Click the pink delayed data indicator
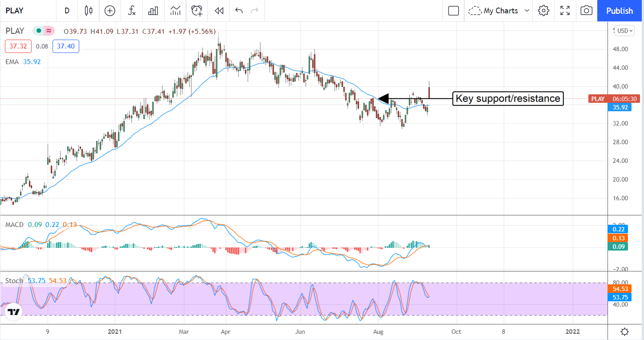 click(49, 31)
